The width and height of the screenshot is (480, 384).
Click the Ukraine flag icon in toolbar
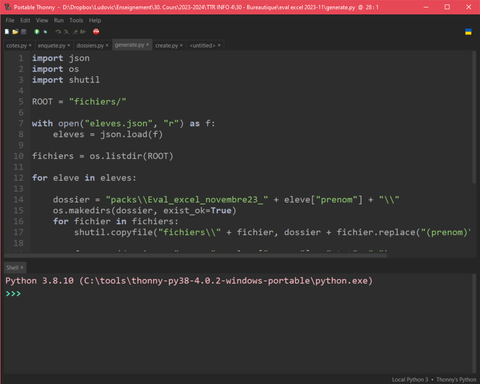[468, 32]
